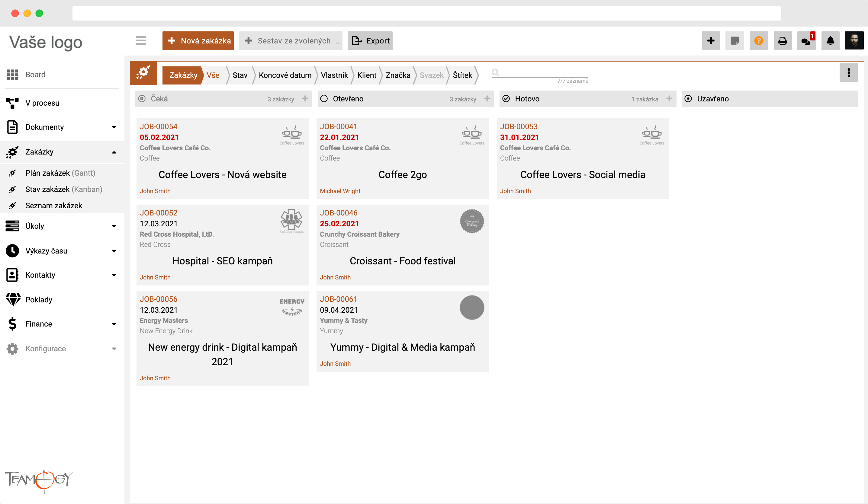Click the sticky note icon next to plus
The image size is (868, 504).
[735, 41]
